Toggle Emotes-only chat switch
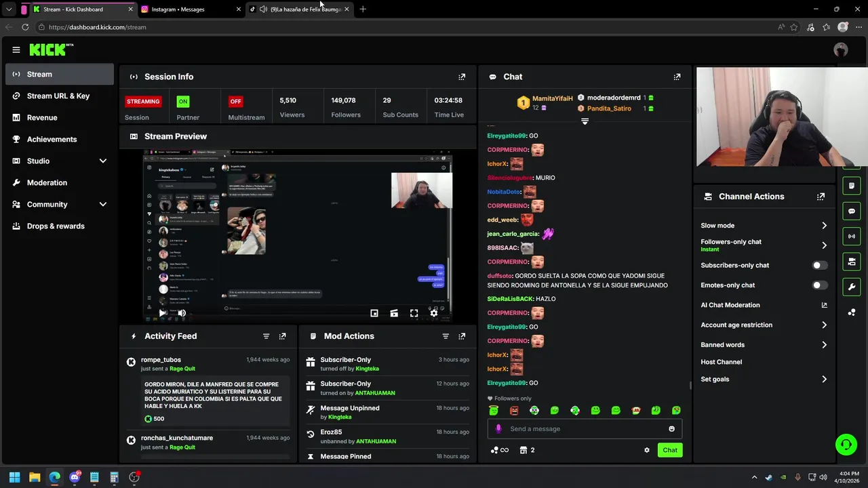This screenshot has height=488, width=868. pyautogui.click(x=820, y=285)
